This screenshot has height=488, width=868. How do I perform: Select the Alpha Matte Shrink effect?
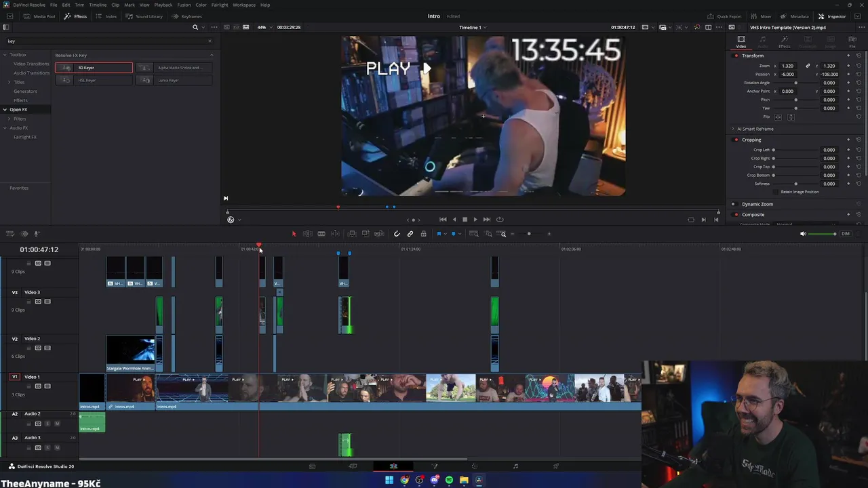tap(174, 68)
